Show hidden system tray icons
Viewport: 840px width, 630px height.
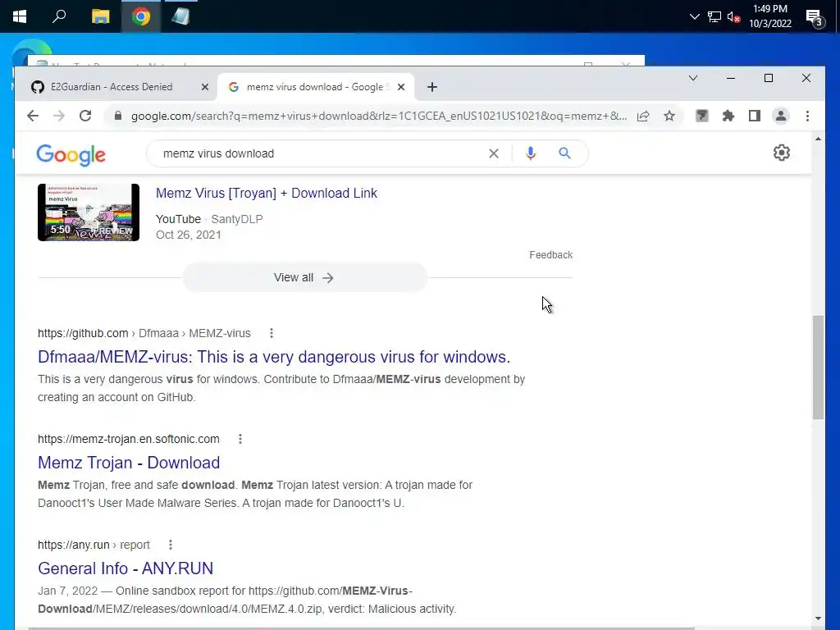tap(694, 16)
